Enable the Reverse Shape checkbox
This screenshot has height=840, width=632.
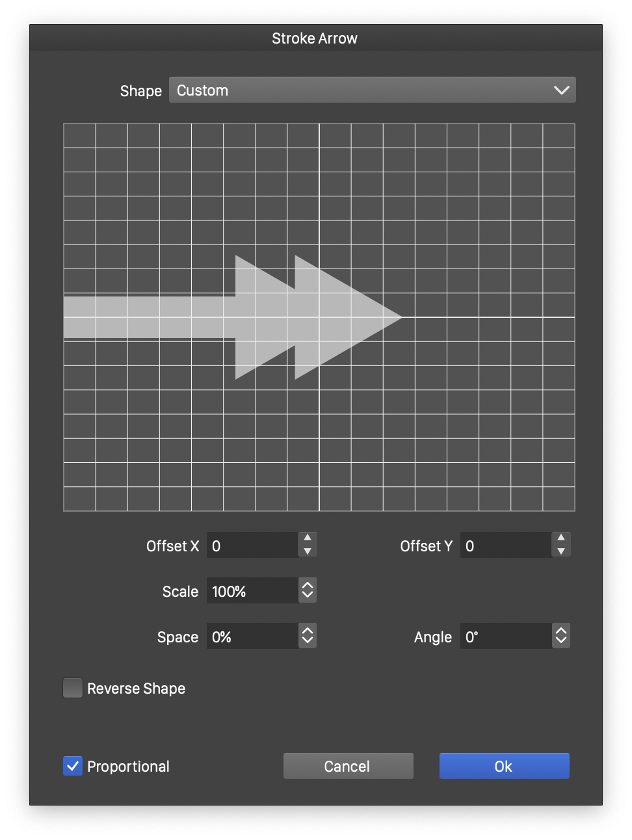73,688
